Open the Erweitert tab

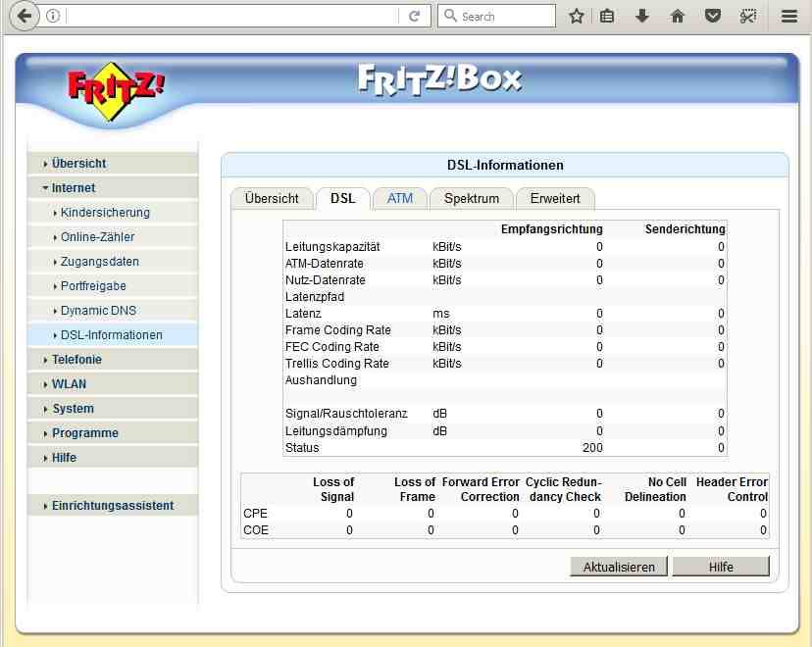pos(555,199)
